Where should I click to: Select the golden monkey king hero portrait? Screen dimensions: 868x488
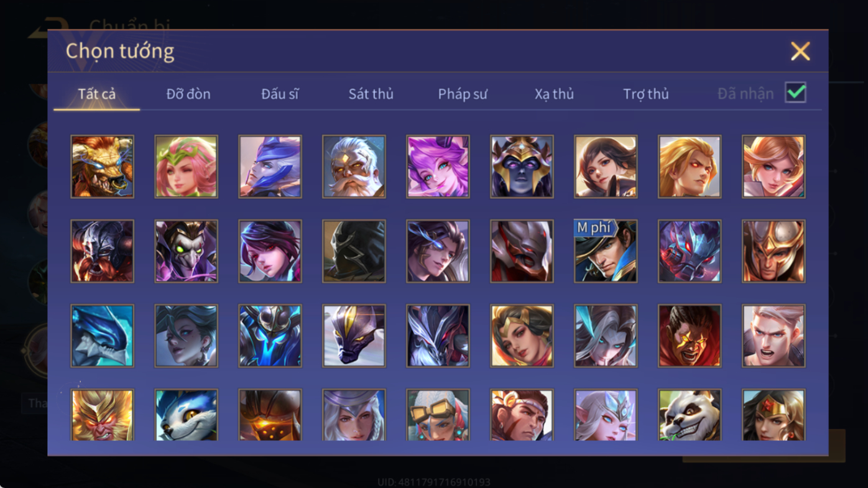pos(102,415)
